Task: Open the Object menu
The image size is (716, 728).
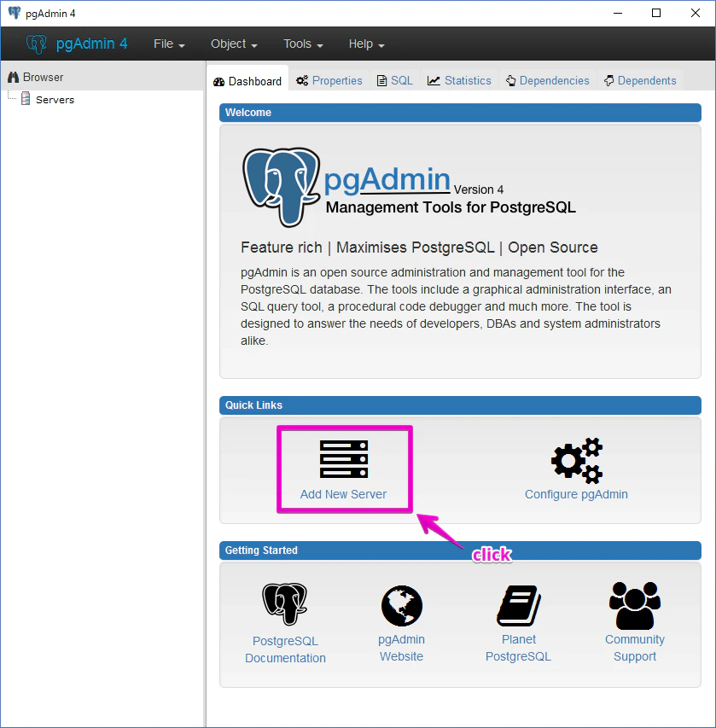Action: click(x=234, y=44)
